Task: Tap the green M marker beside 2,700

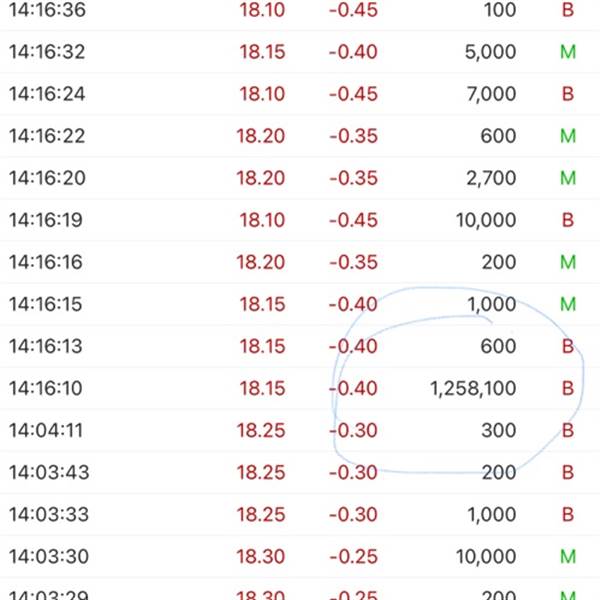Action: coord(568,178)
